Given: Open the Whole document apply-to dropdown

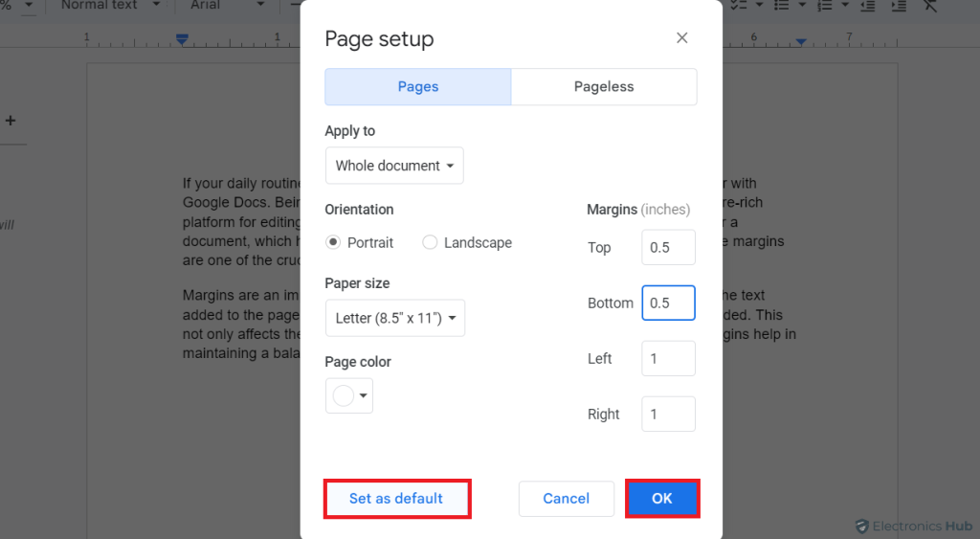Looking at the screenshot, I should tap(394, 166).
